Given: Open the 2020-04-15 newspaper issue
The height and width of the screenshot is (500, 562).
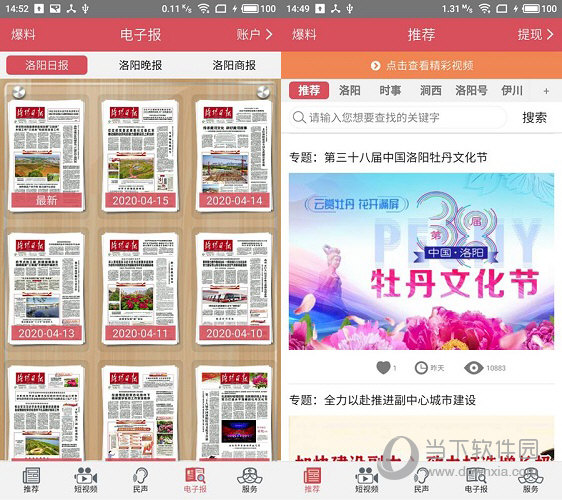Looking at the screenshot, I should pyautogui.click(x=140, y=156).
